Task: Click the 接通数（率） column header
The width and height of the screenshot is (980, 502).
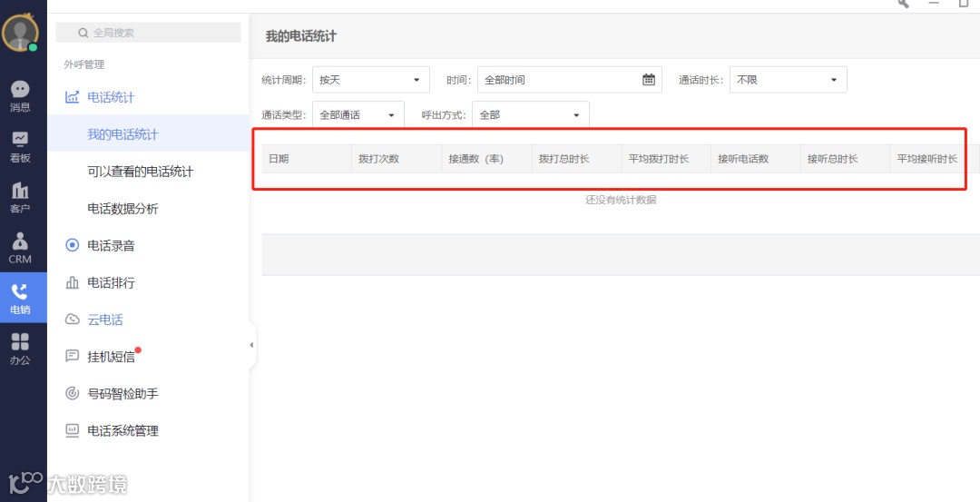Action: [486, 159]
